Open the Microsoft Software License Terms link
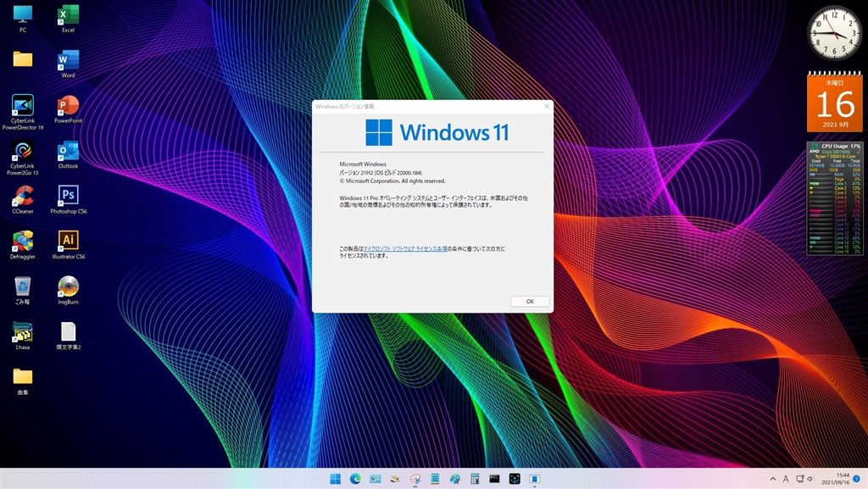Viewport: 868px width, 489px height. (x=405, y=248)
